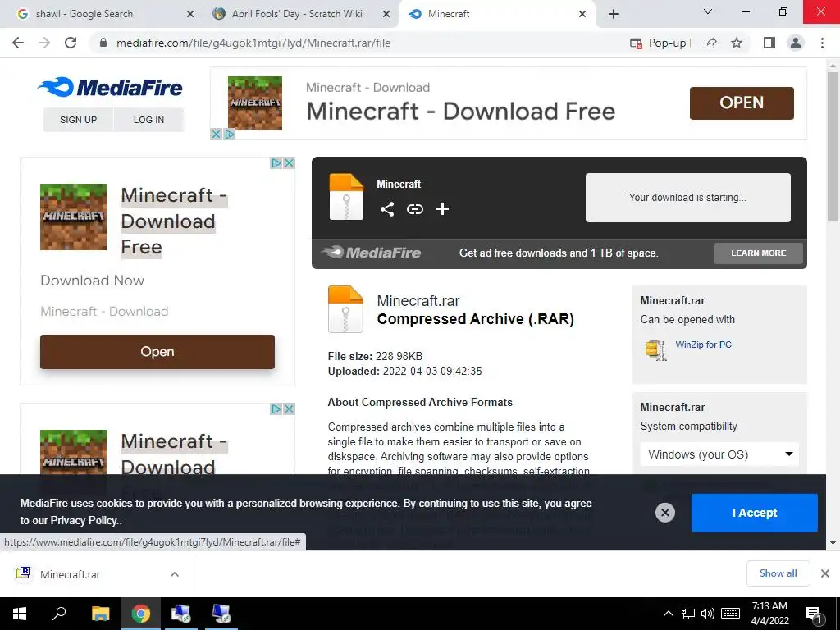Open the Chrome profile avatar
The height and width of the screenshot is (630, 840).
tap(796, 43)
